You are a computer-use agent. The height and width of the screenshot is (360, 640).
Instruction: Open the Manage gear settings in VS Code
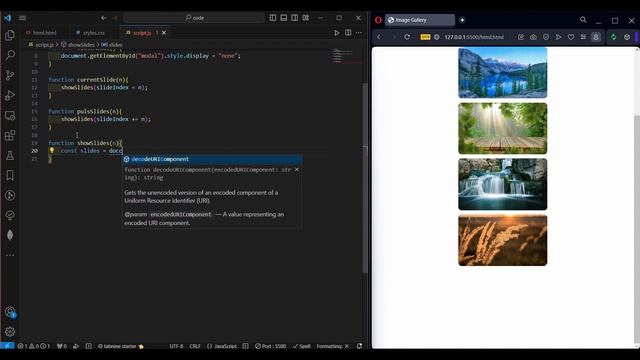tap(10, 331)
